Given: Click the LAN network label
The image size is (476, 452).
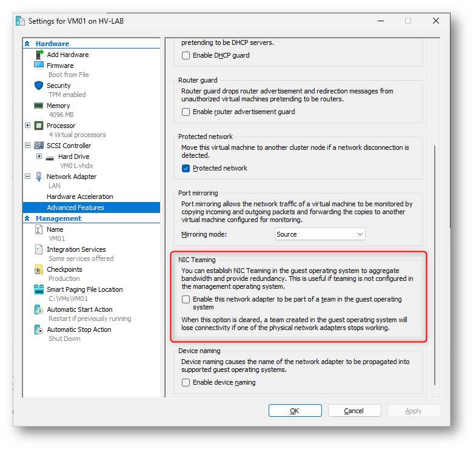Looking at the screenshot, I should [x=55, y=186].
